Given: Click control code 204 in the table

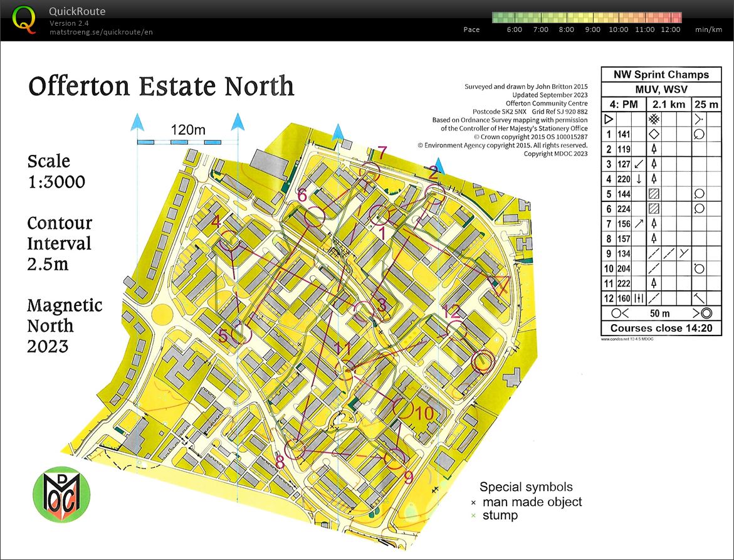Looking at the screenshot, I should (x=624, y=269).
